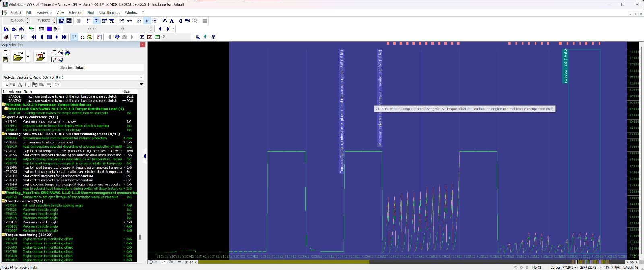Switch to the 2d view tab

163,262
